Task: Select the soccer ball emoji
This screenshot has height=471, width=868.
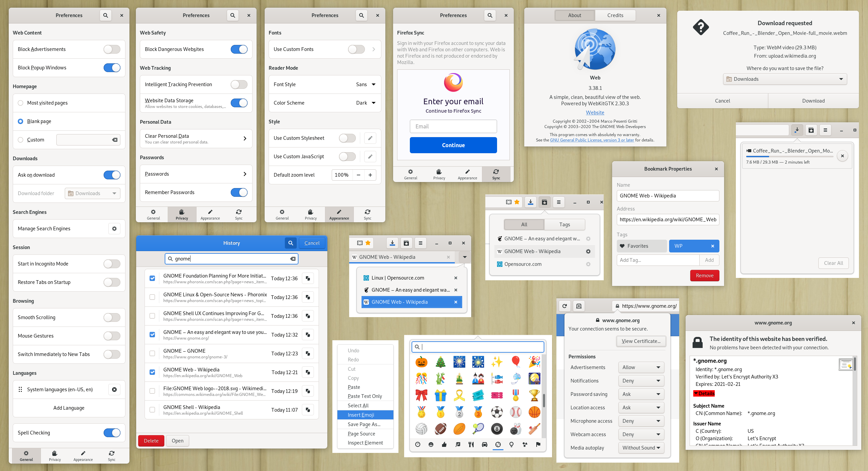Action: [497, 412]
